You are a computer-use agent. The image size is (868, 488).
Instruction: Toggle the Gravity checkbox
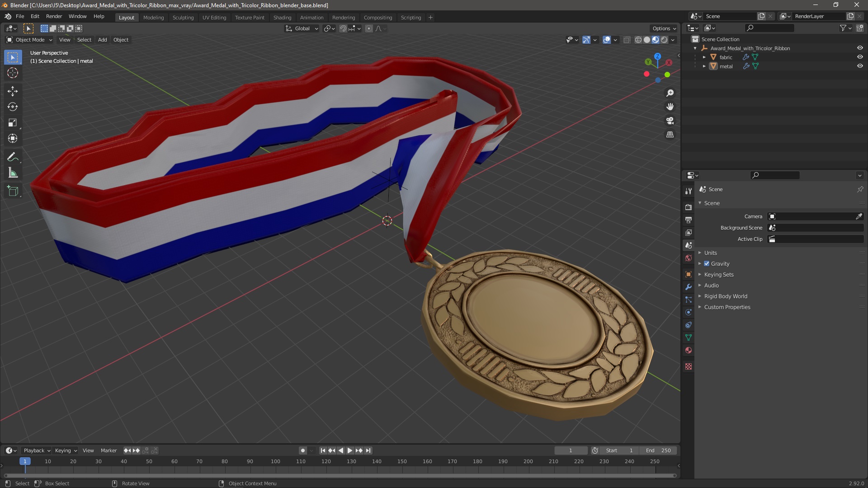coord(707,263)
